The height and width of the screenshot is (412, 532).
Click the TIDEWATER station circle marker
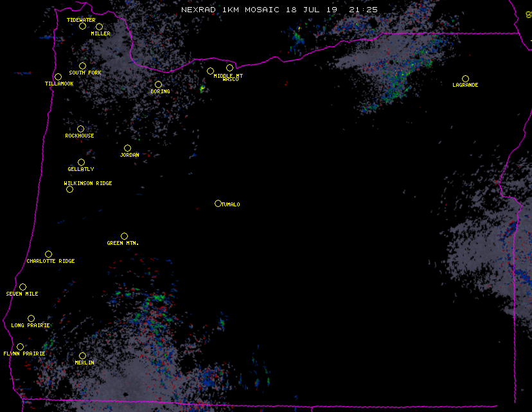tap(82, 26)
